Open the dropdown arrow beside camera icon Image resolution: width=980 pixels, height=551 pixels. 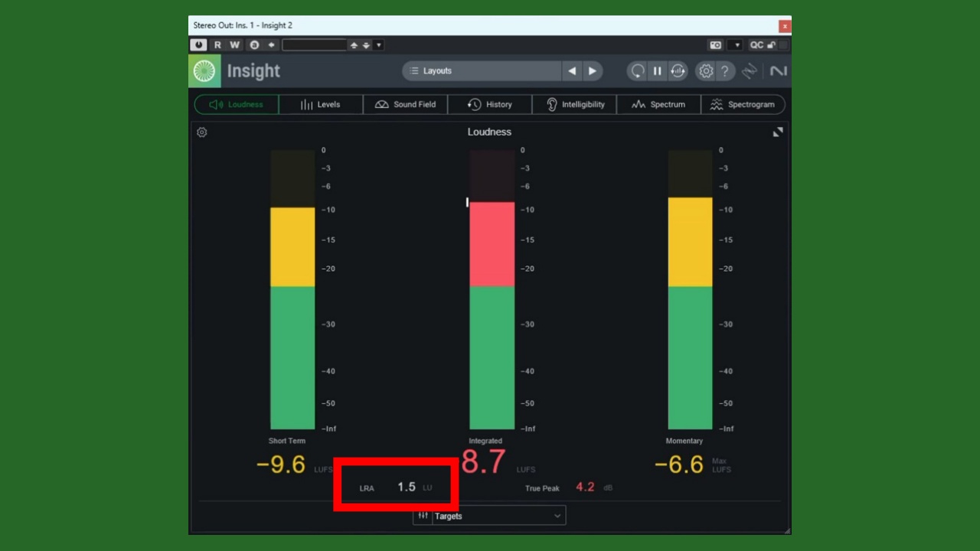[737, 45]
